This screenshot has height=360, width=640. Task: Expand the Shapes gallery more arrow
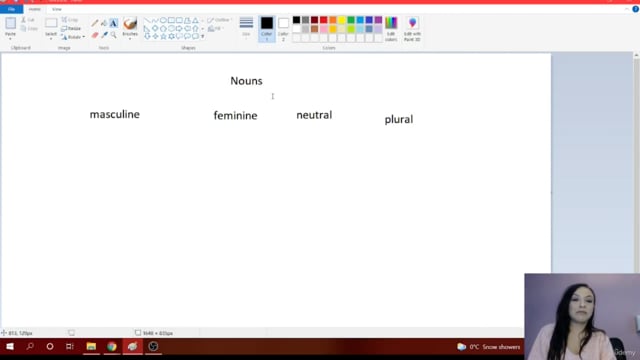[203, 36]
